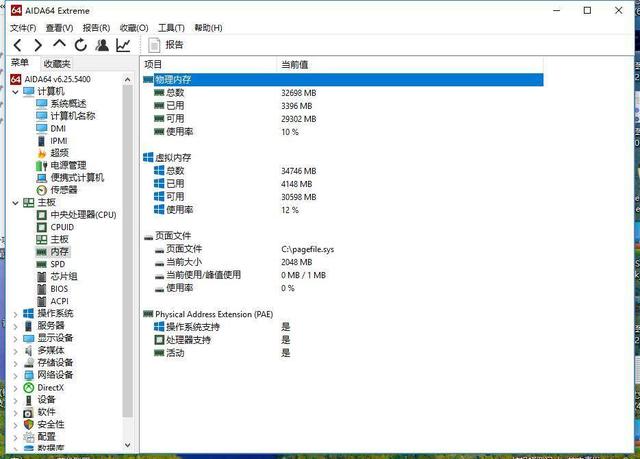Open the graph chart toolbar button
This screenshot has width=640, height=459.
(123, 45)
